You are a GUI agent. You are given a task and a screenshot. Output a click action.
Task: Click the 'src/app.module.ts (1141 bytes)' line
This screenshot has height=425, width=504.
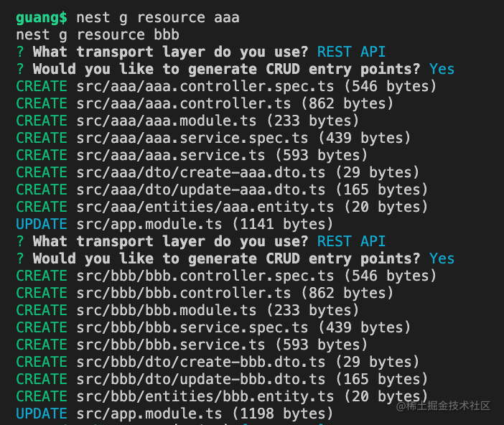pos(205,224)
